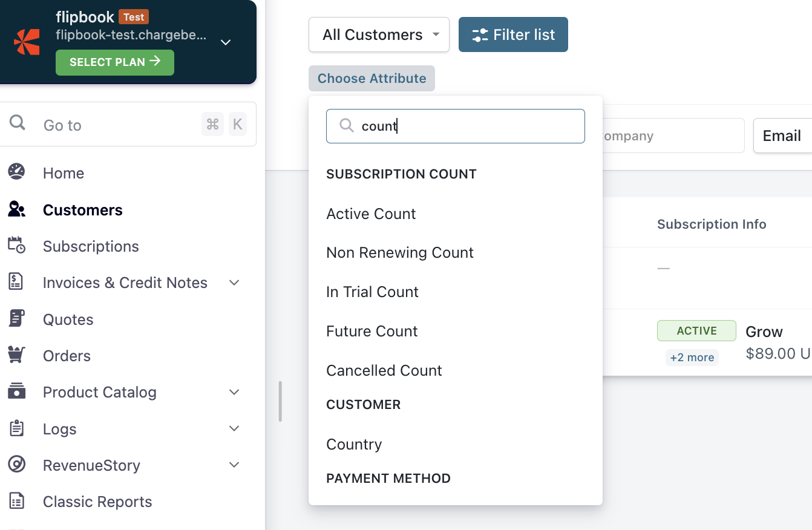Expand the Logs submenu chevron
Image resolution: width=812 pixels, height=530 pixels.
(x=235, y=428)
